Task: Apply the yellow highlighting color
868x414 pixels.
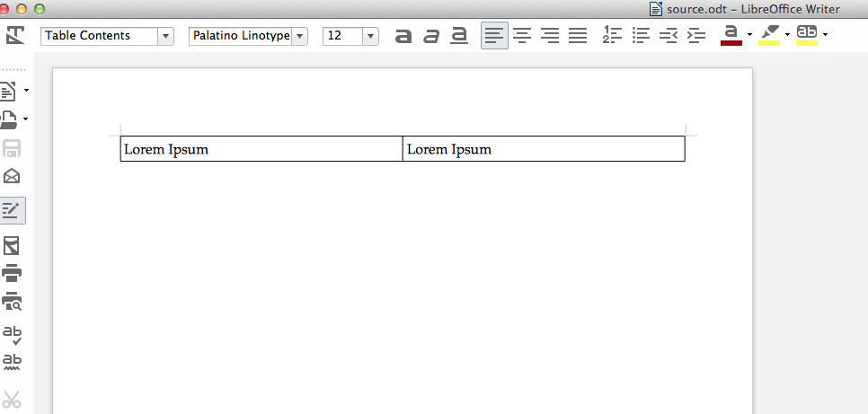Action: pyautogui.click(x=769, y=36)
